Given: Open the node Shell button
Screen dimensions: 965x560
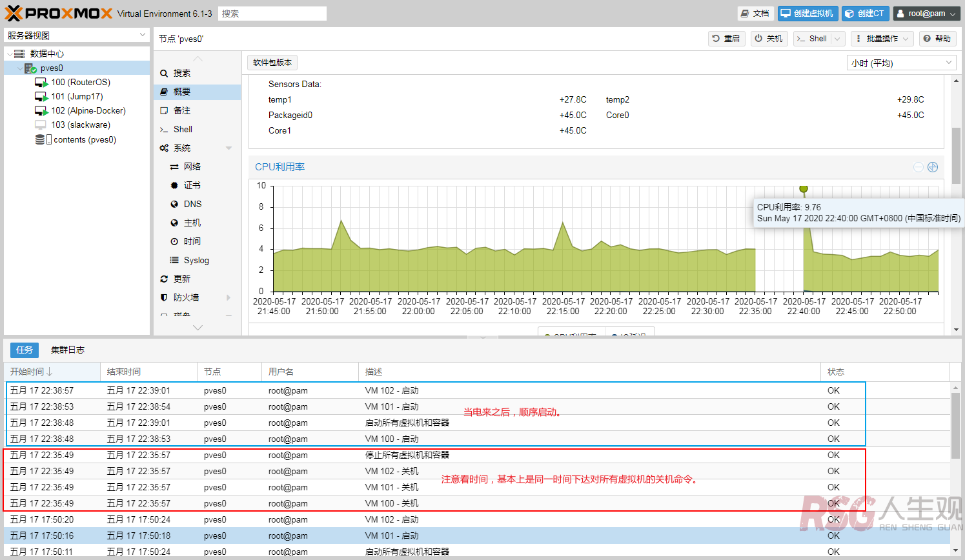Looking at the screenshot, I should click(812, 39).
